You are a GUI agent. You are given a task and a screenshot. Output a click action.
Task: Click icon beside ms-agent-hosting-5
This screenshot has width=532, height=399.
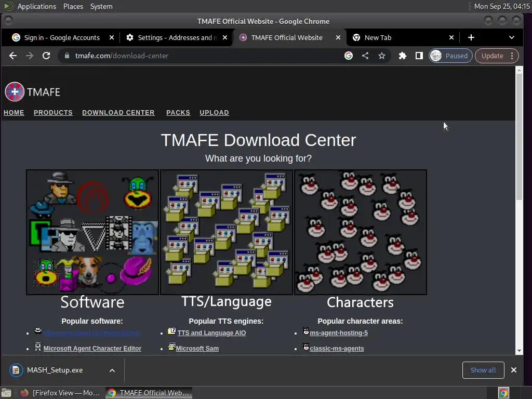[306, 331]
